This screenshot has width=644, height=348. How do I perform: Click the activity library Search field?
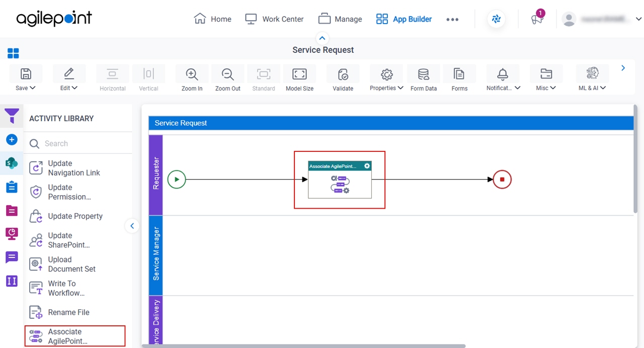(78, 143)
